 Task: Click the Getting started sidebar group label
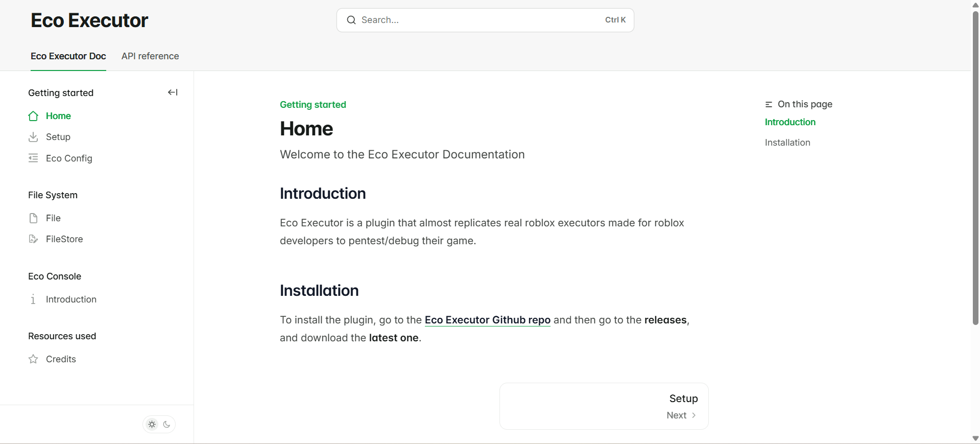pyautogui.click(x=61, y=93)
